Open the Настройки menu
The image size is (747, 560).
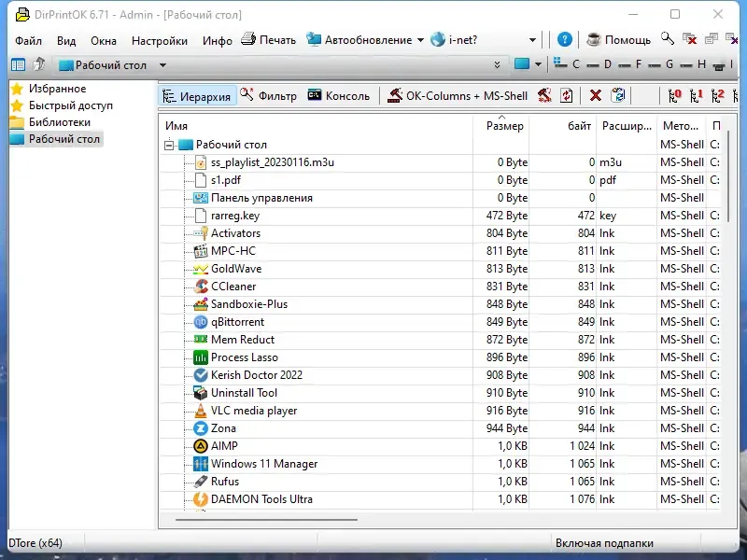(x=160, y=40)
